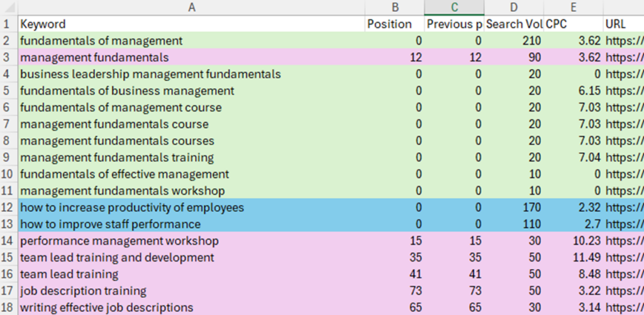The image size is (644, 315).
Task: Click row 18 header number
Action: [x=9, y=307]
